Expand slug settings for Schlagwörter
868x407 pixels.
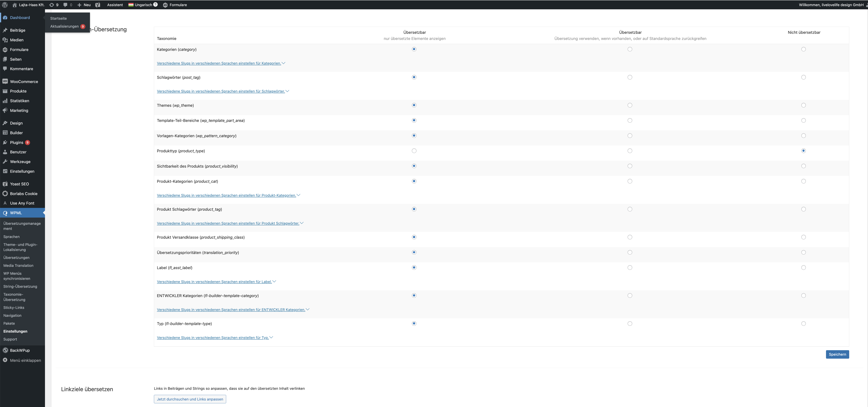[x=223, y=91]
